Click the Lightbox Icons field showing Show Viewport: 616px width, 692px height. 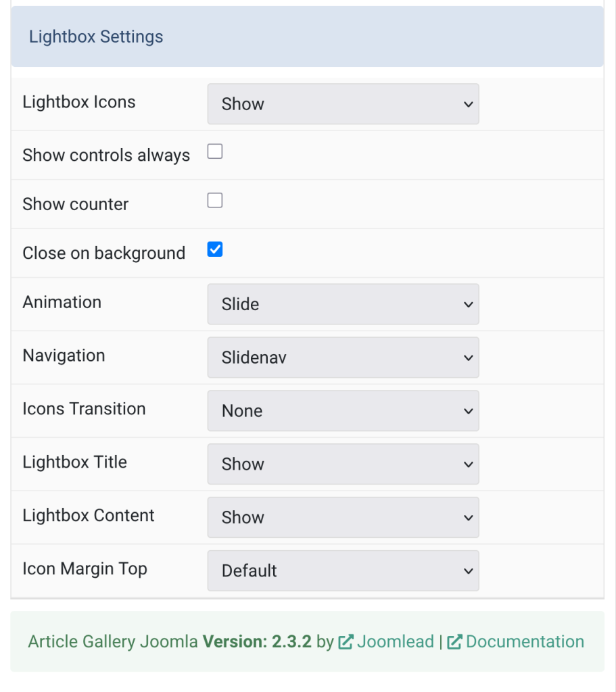click(342, 103)
